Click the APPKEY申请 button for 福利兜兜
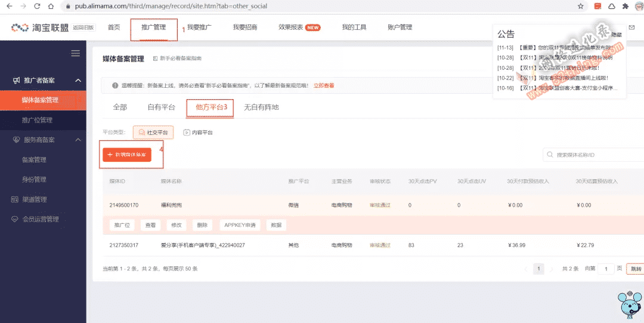Image resolution: width=644 pixels, height=323 pixels. (240, 225)
